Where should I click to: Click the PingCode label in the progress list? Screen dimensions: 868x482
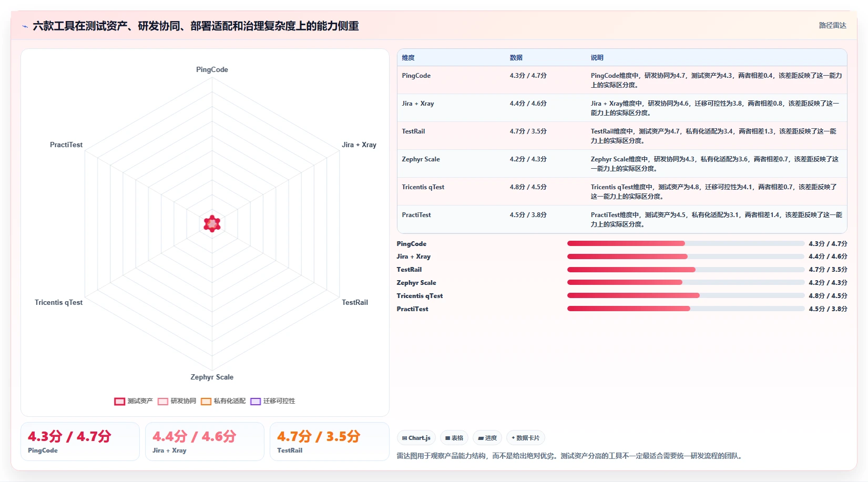coord(412,244)
